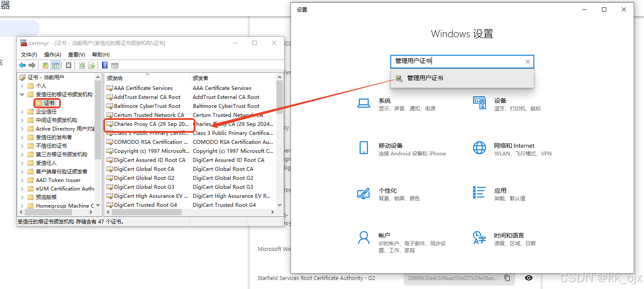
Task: Open the Network and Internet globe icon
Action: pyautogui.click(x=479, y=148)
